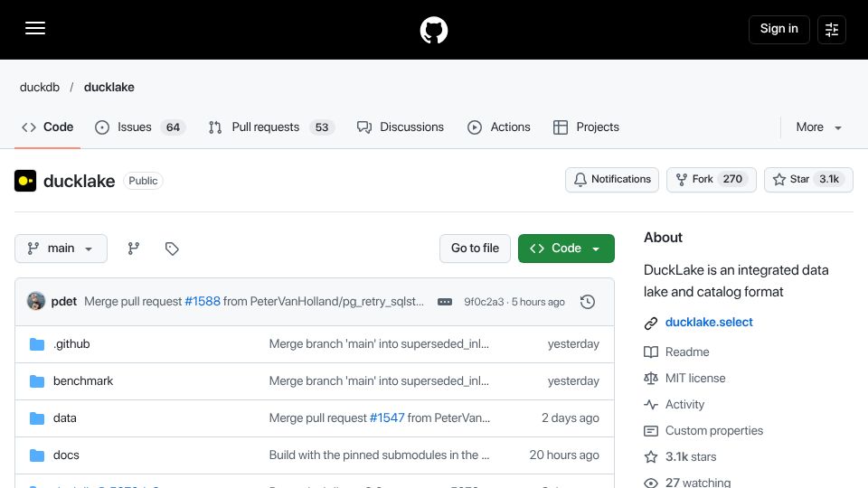Viewport: 868px width, 488px height.
Task: Click the docs folder icon
Action: (37, 455)
